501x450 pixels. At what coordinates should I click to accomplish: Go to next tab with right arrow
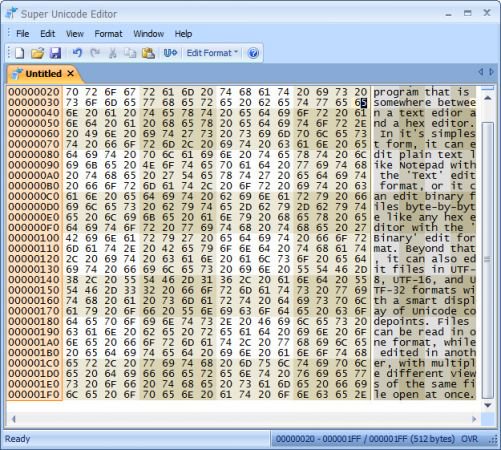pos(491,72)
